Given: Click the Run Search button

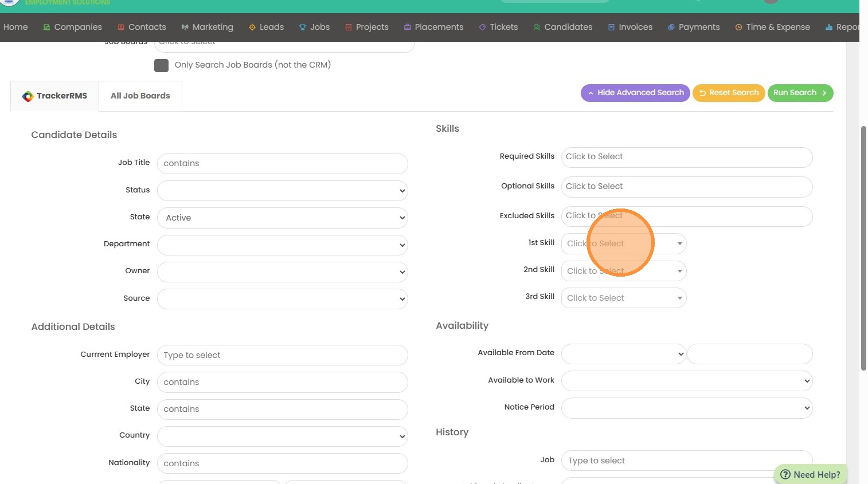Looking at the screenshot, I should pyautogui.click(x=800, y=93).
